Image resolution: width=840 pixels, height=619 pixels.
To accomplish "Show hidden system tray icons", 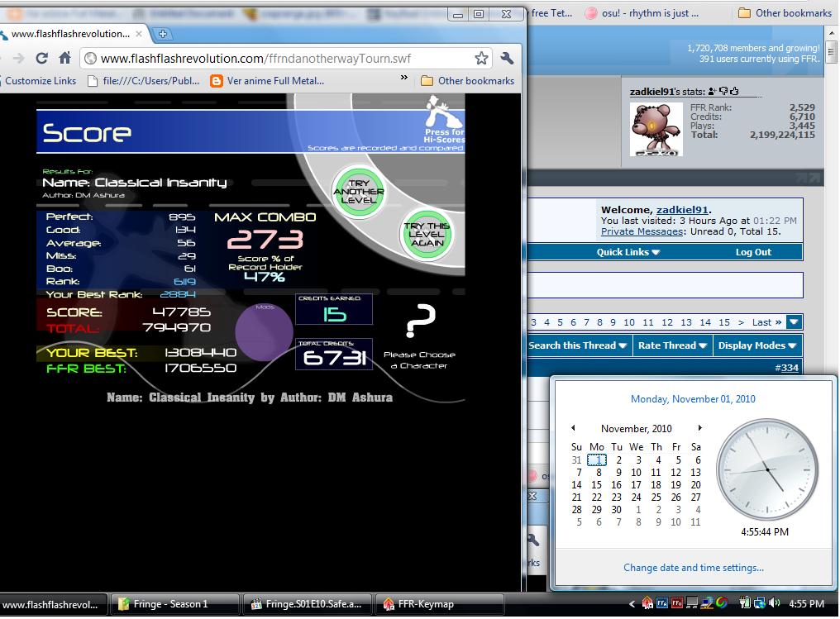I will click(632, 604).
